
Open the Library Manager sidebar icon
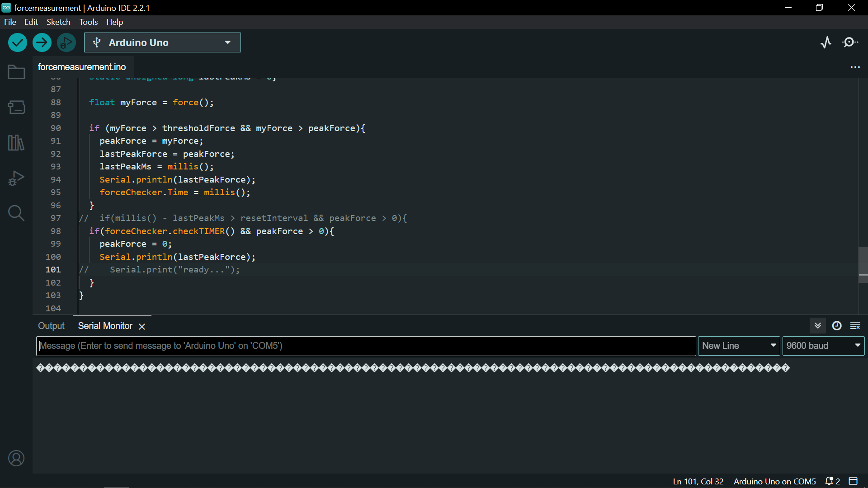(x=16, y=143)
